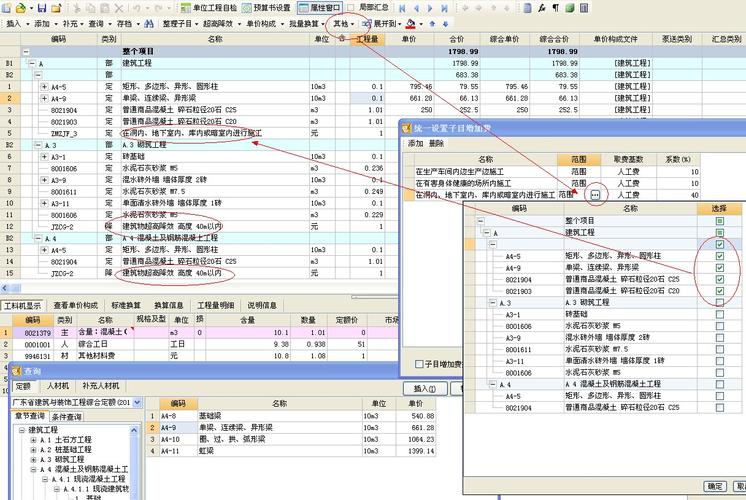The image size is (746, 500).
Task: Click the ellipsis range button for 在洞内 row
Action: click(x=595, y=195)
